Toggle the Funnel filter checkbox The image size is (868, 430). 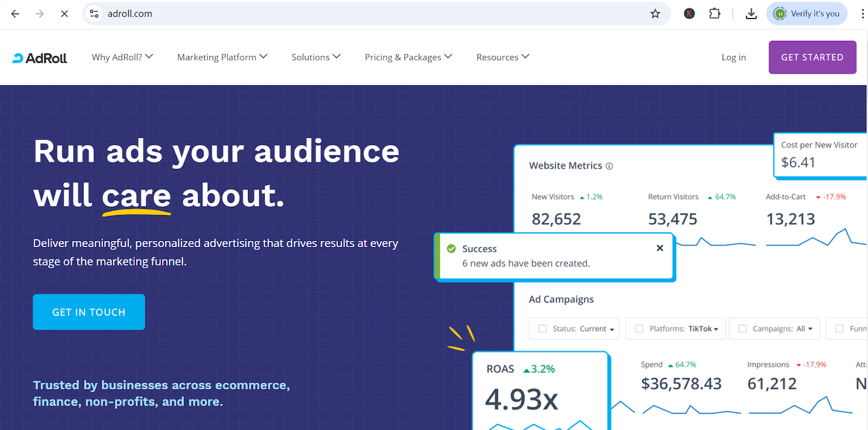pyautogui.click(x=839, y=328)
